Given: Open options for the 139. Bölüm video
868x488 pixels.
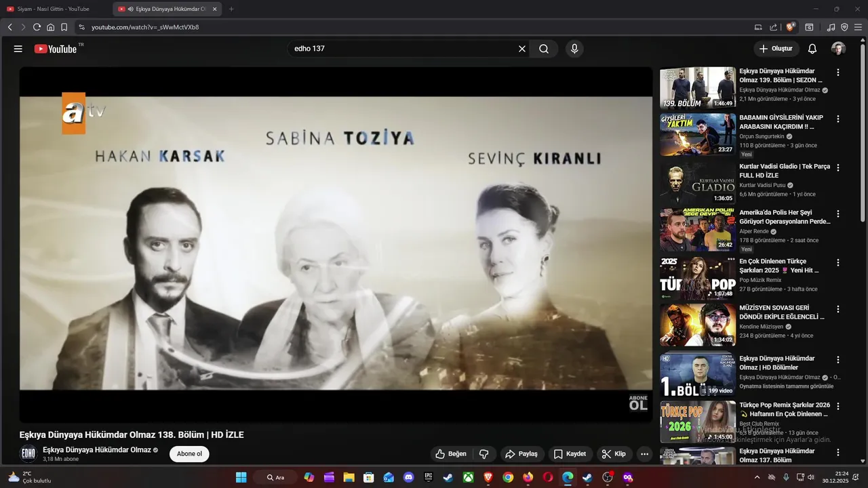Looking at the screenshot, I should tap(838, 73).
